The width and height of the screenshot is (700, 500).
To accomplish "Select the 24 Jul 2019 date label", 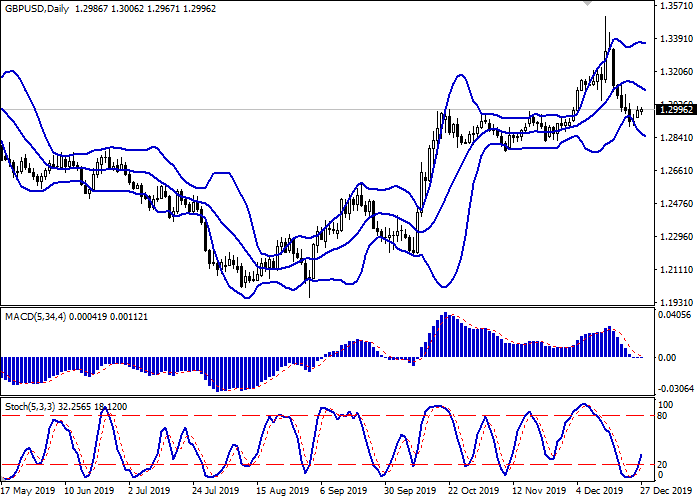I will tap(213, 491).
